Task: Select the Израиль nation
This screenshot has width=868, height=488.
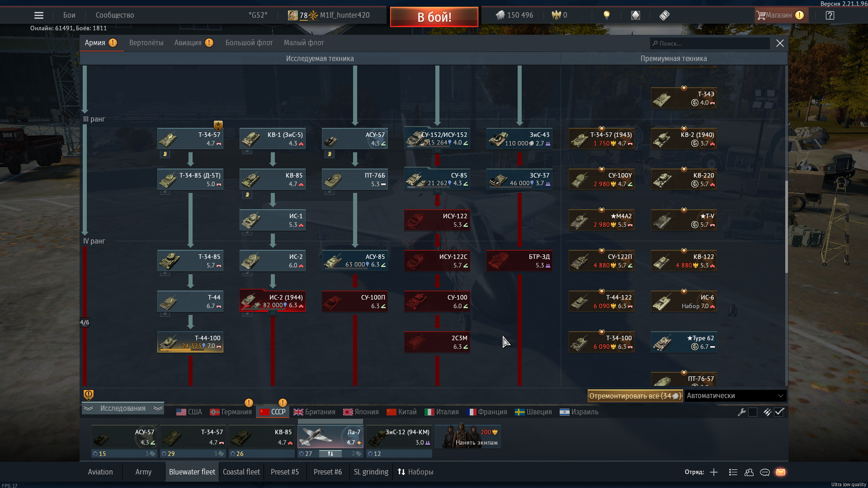Action: click(x=579, y=412)
